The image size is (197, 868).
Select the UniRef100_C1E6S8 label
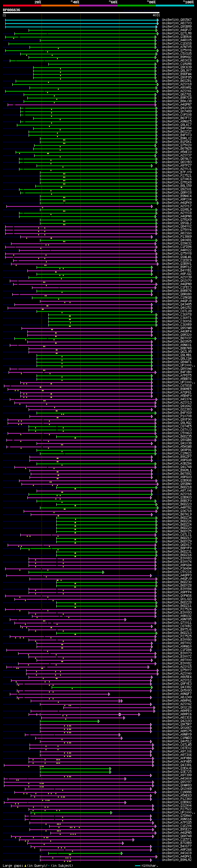pos(177,43)
